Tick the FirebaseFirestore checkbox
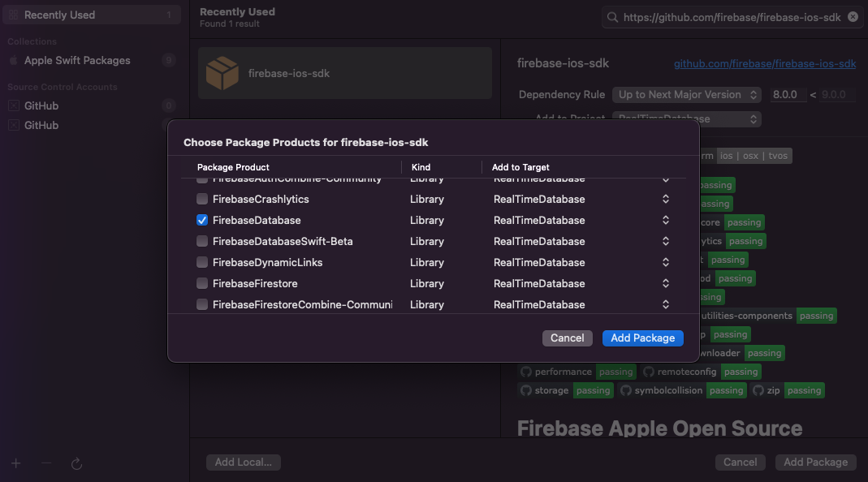Viewport: 868px width, 482px height. click(x=202, y=283)
